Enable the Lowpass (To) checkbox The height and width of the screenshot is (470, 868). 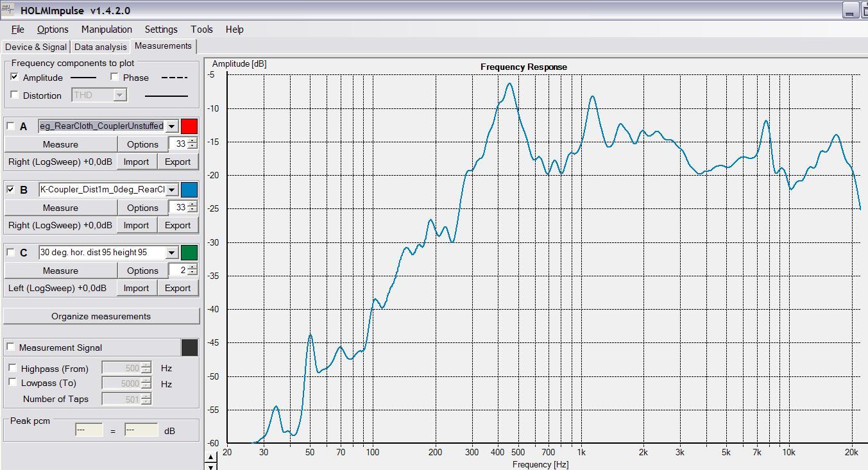(x=13, y=382)
